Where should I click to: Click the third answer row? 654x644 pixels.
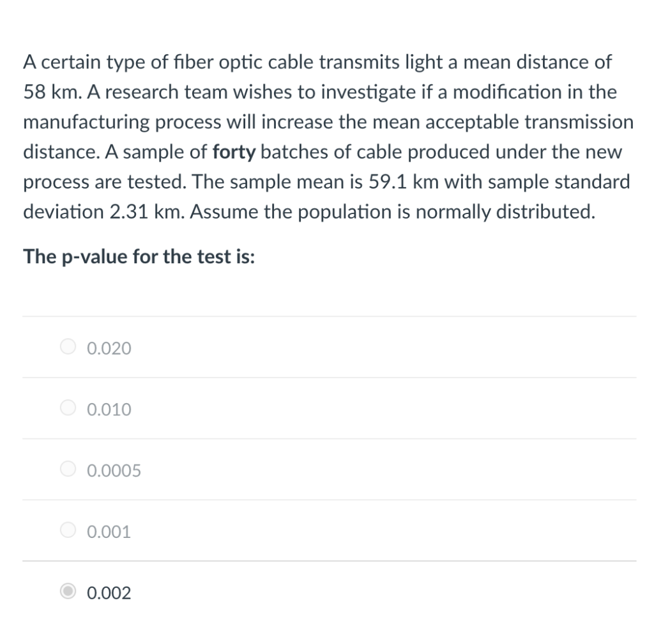pyautogui.click(x=319, y=469)
